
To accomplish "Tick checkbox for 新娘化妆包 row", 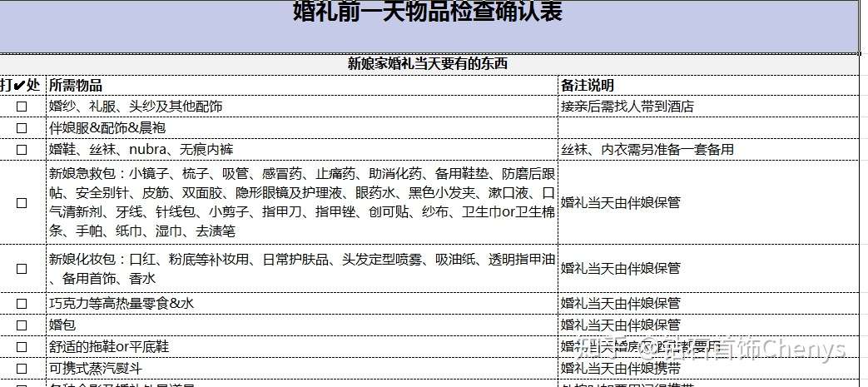I will click(x=22, y=269).
